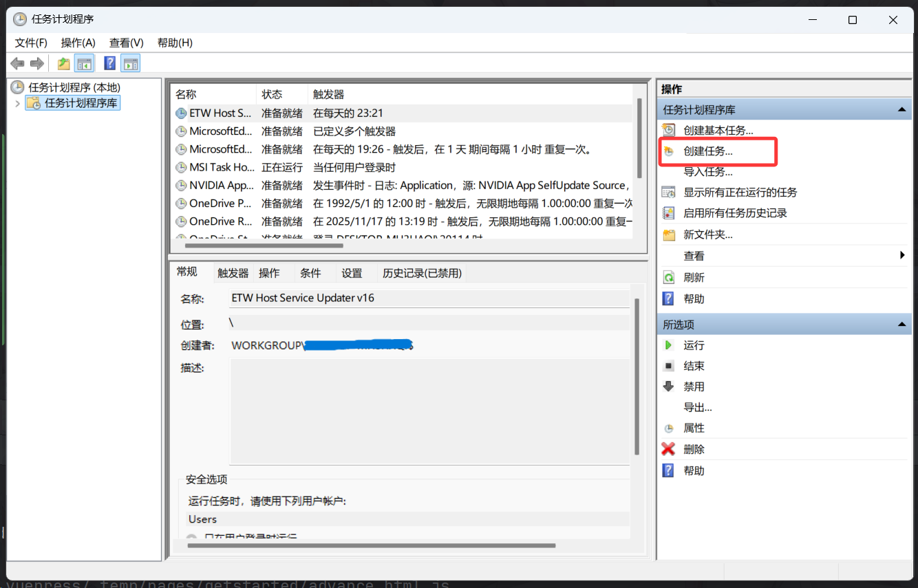Click the blue help icon in toolbar
Image resolution: width=918 pixels, height=588 pixels.
(109, 64)
